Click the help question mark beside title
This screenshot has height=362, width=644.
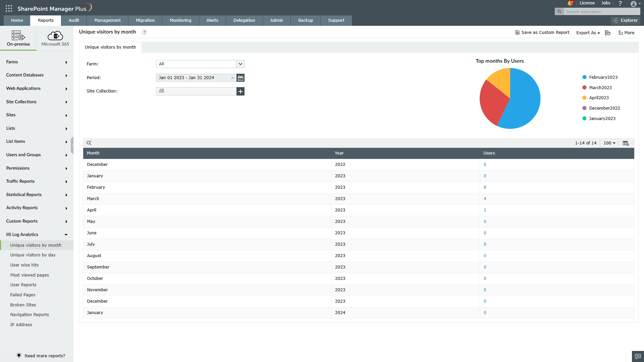coord(144,32)
